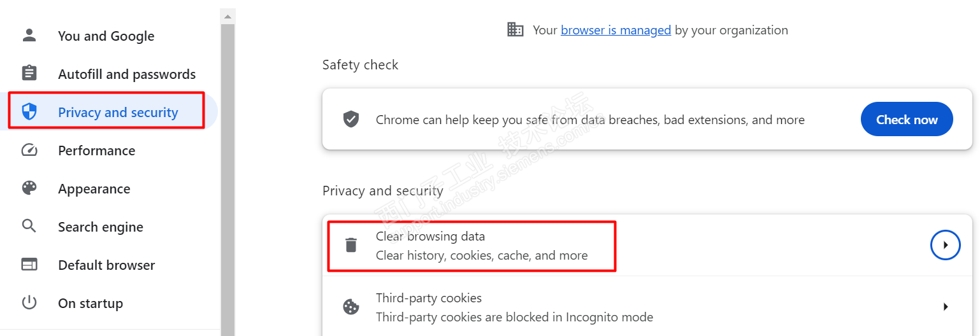The image size is (980, 336).
Task: Click the sidebar scrollbar up arrow
Action: [x=227, y=15]
